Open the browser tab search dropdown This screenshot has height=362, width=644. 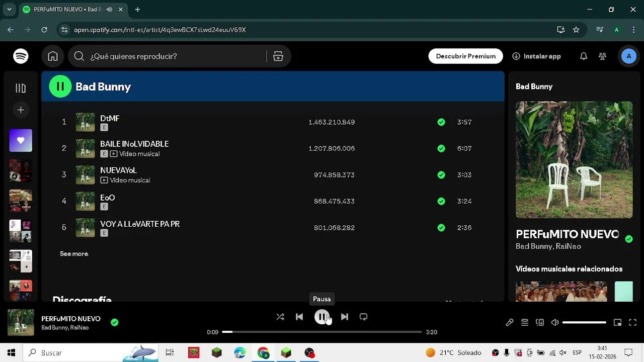coord(9,9)
